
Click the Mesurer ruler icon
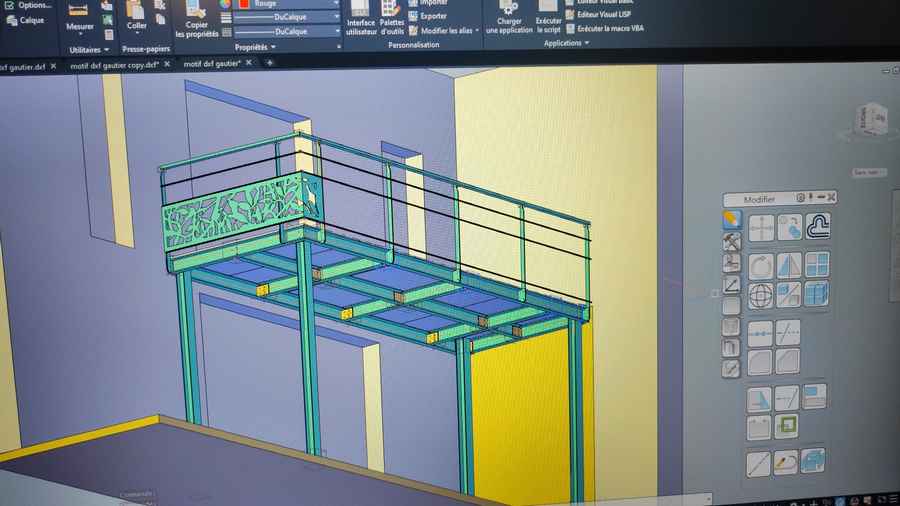coord(78,9)
